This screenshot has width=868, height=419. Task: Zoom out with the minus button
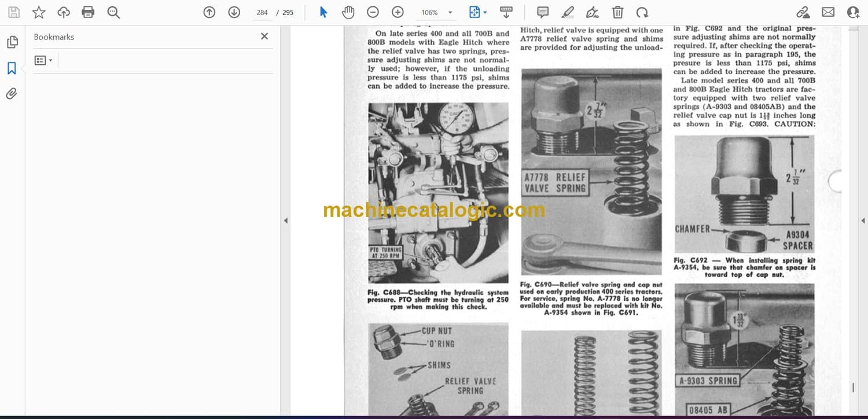pos(373,12)
